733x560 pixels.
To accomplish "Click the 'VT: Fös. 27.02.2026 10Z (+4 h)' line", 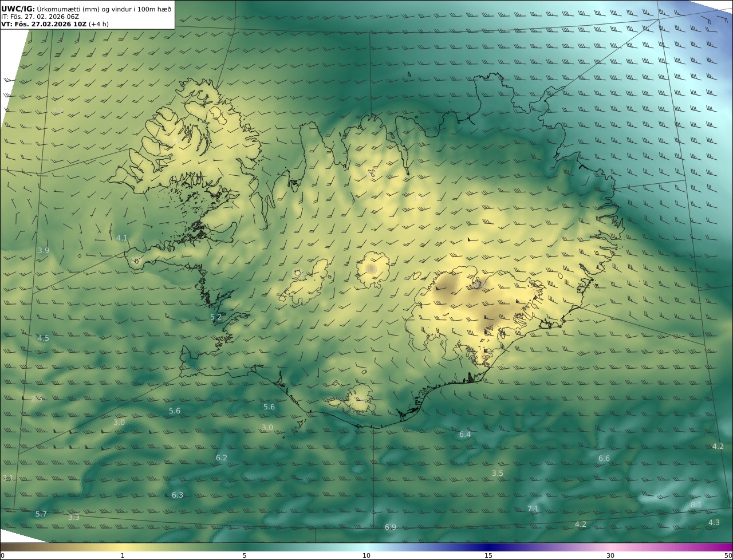I will 55,24.
